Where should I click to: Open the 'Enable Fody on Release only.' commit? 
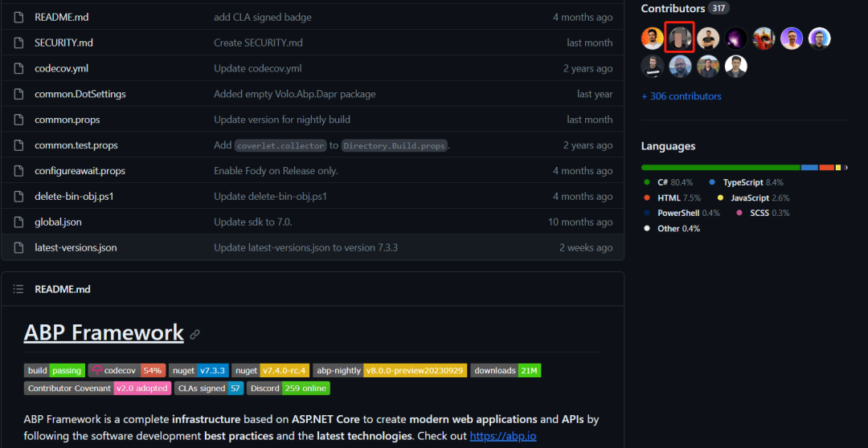(276, 171)
